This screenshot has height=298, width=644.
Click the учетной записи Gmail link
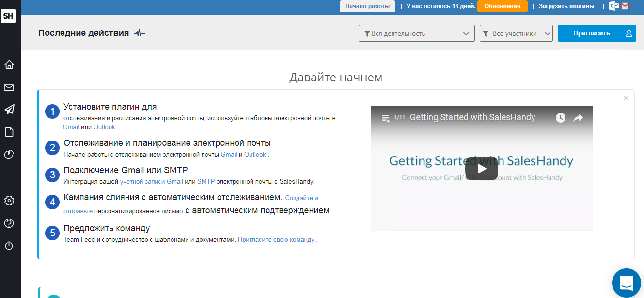tap(152, 182)
